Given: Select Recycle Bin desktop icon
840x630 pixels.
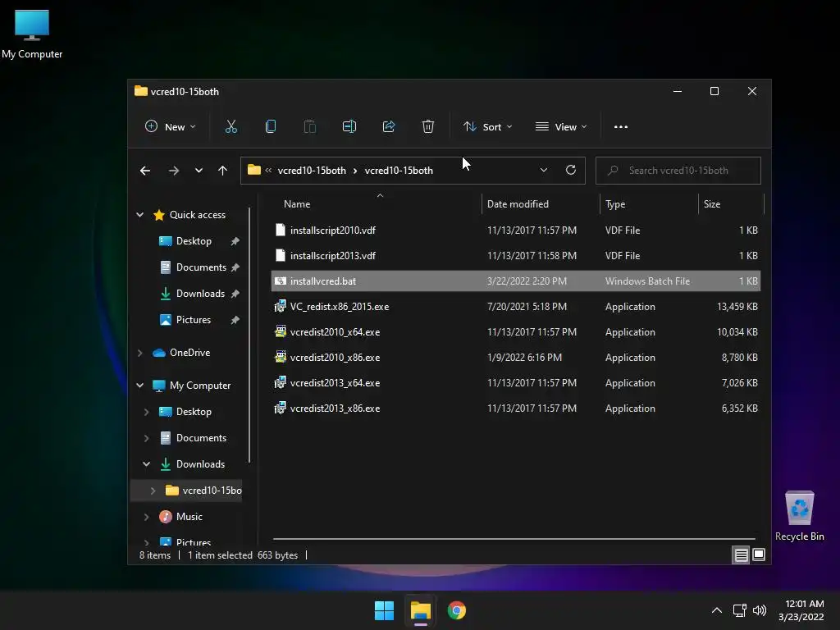Looking at the screenshot, I should pos(799,516).
